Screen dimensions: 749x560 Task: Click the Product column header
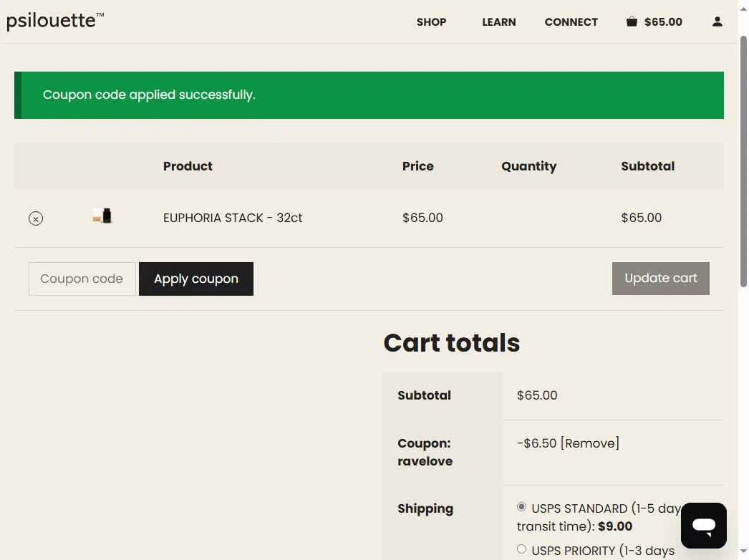188,166
